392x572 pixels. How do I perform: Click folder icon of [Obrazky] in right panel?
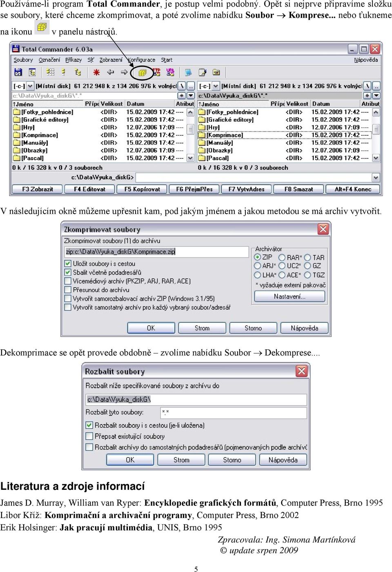202,150
